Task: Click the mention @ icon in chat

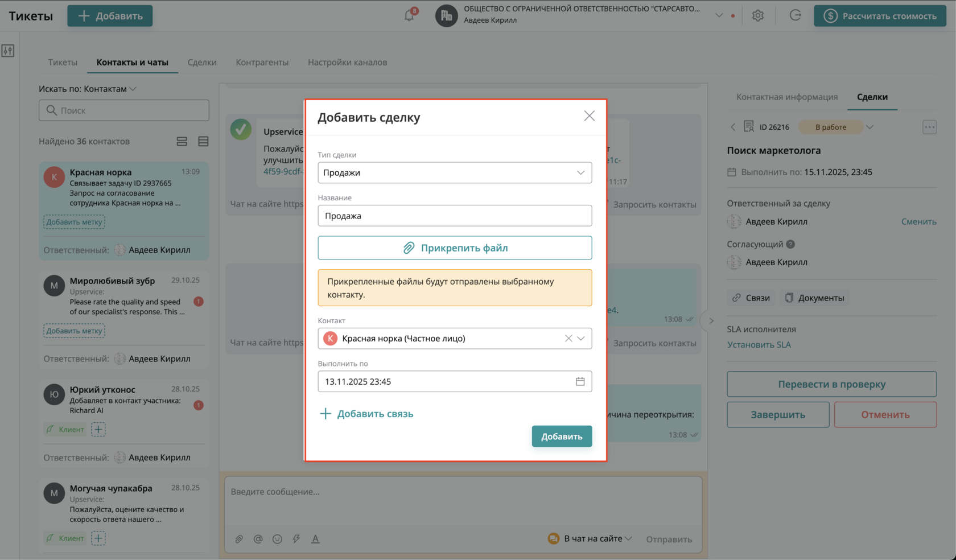Action: [x=258, y=539]
